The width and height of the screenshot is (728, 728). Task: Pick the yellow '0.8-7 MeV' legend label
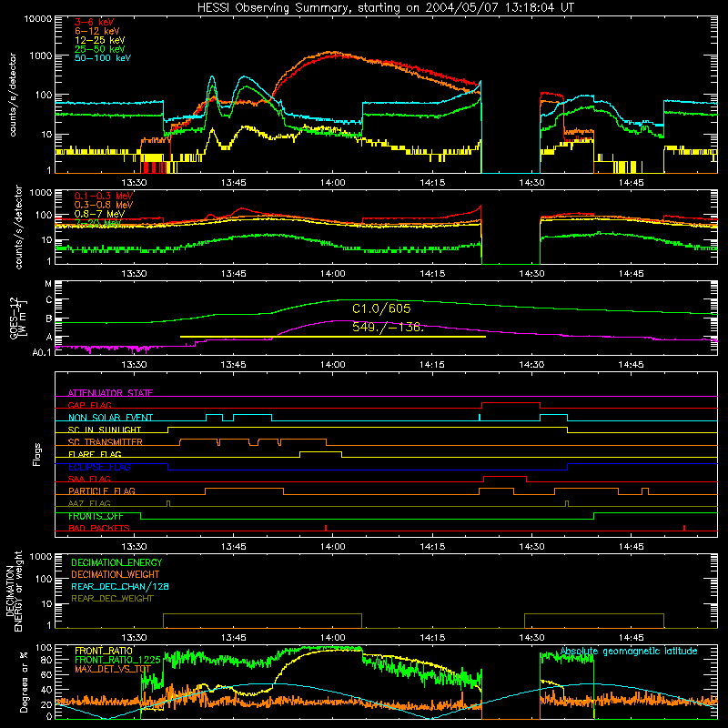click(x=99, y=214)
